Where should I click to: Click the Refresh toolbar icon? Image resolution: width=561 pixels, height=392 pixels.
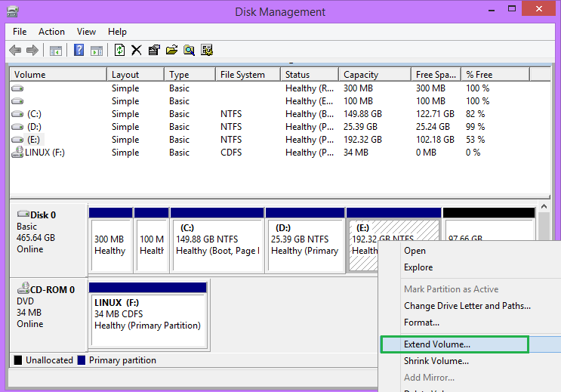(x=119, y=50)
